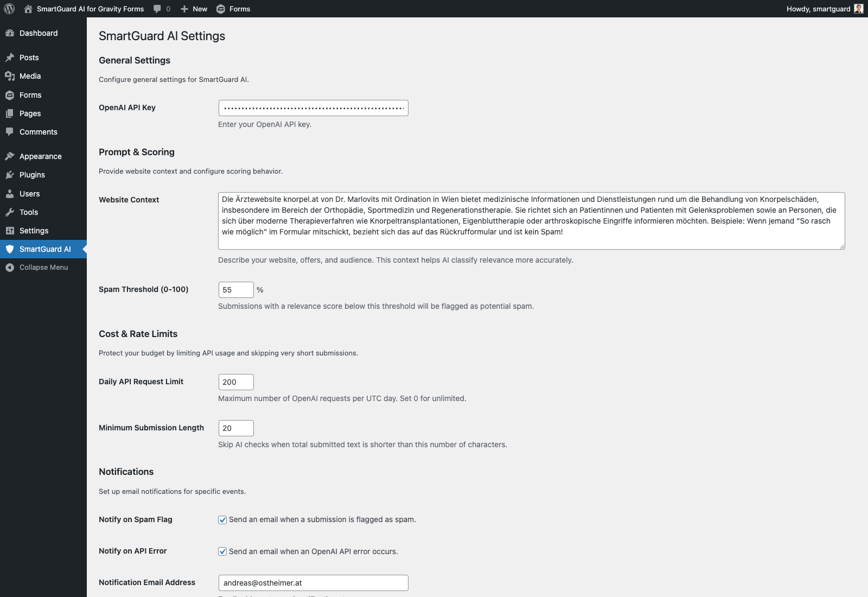Click label 'Send an email when an OpenAI API error occurs.'
The width and height of the screenshot is (868, 597).
pyautogui.click(x=314, y=551)
